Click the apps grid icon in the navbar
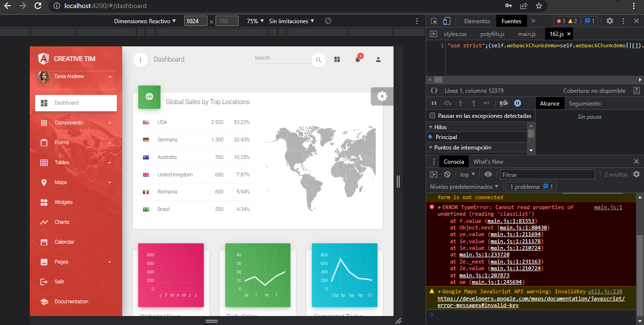The height and width of the screenshot is (325, 644). tap(337, 60)
